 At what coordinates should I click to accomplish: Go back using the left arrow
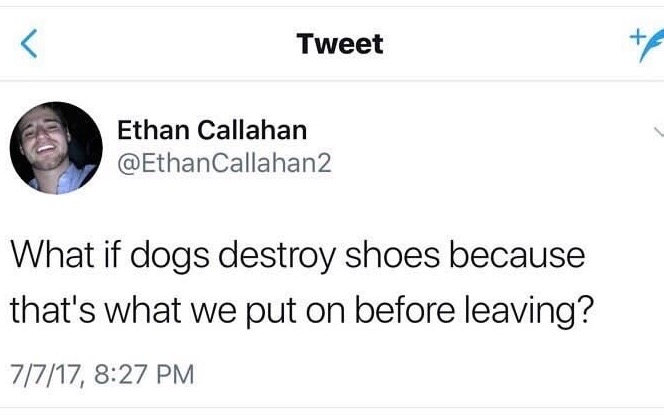29,45
